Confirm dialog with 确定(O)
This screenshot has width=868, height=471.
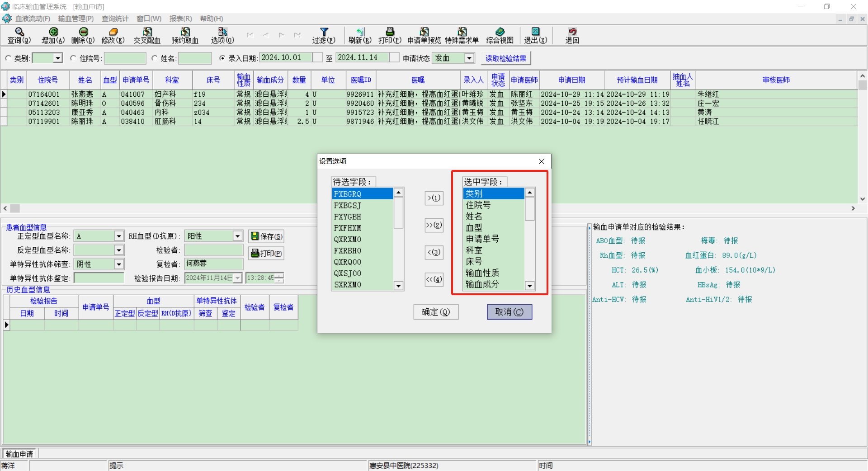point(436,312)
